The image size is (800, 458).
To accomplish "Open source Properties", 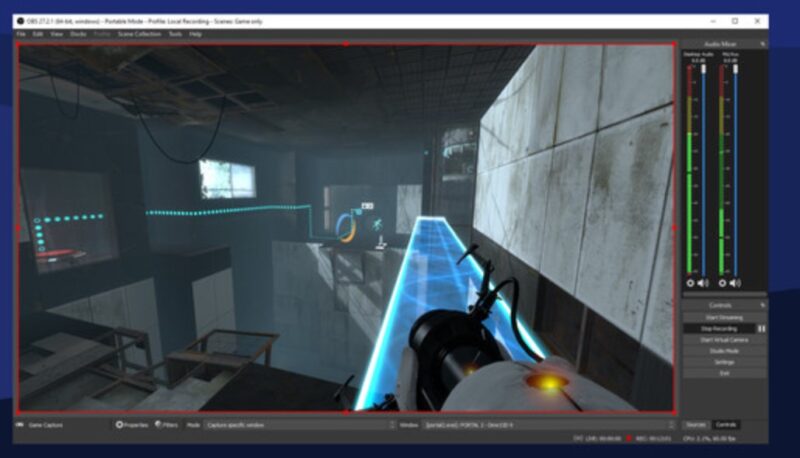I will tap(132, 425).
